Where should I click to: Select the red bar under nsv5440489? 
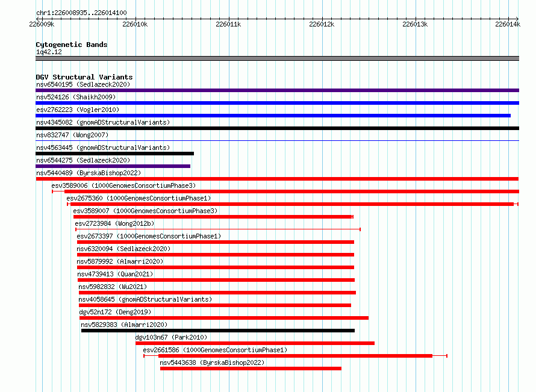pos(277,179)
